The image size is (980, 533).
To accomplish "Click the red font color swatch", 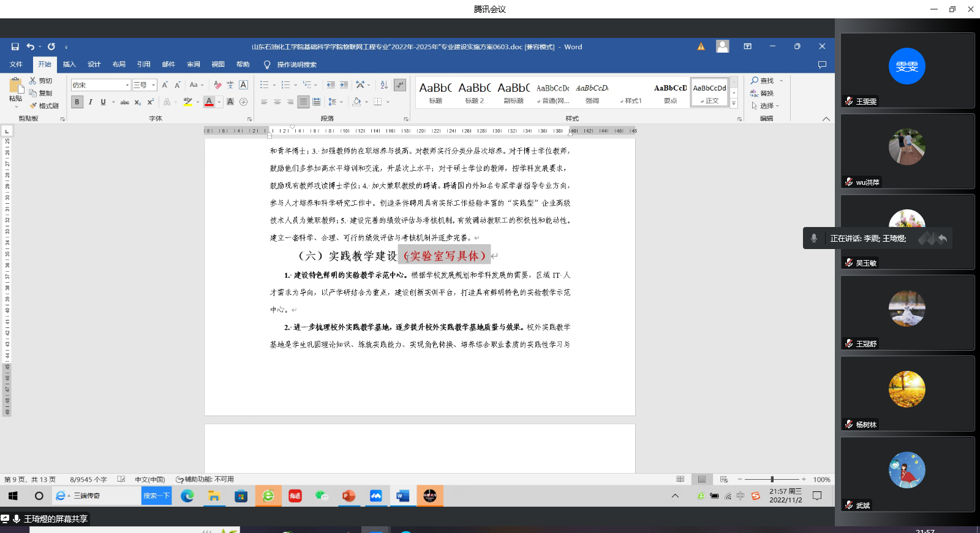I will (209, 102).
